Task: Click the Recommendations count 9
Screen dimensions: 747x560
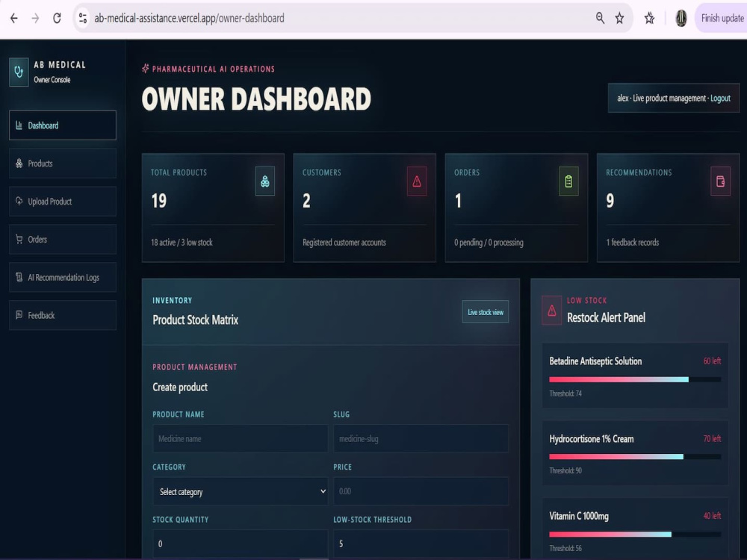Action: click(610, 200)
